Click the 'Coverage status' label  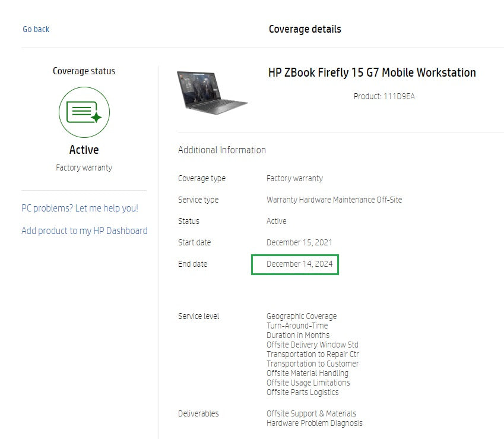click(x=84, y=71)
